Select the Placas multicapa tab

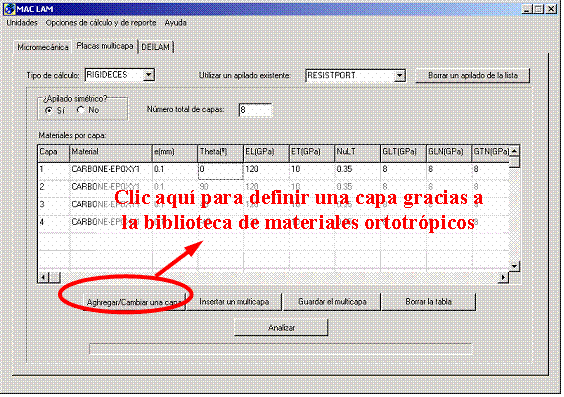pos(105,46)
